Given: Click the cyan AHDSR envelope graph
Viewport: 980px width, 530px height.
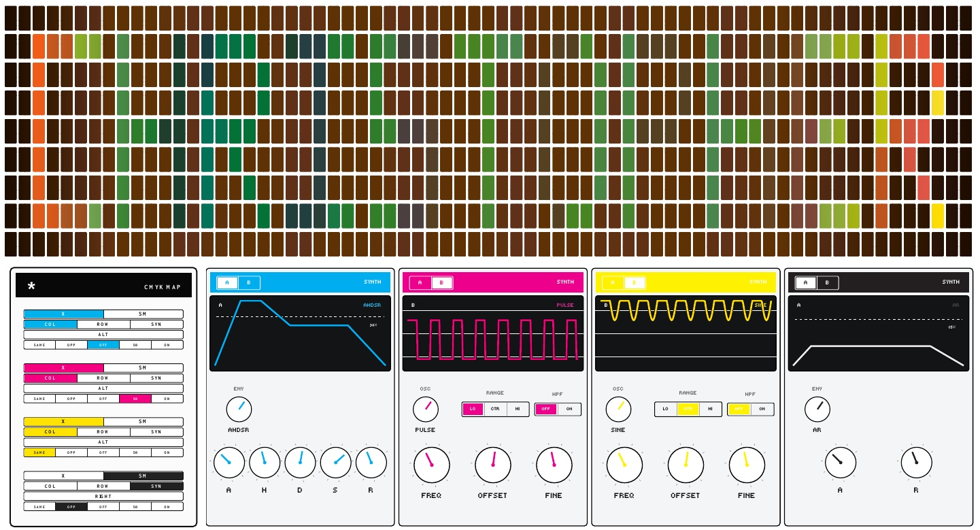Looking at the screenshot, I should point(300,333).
